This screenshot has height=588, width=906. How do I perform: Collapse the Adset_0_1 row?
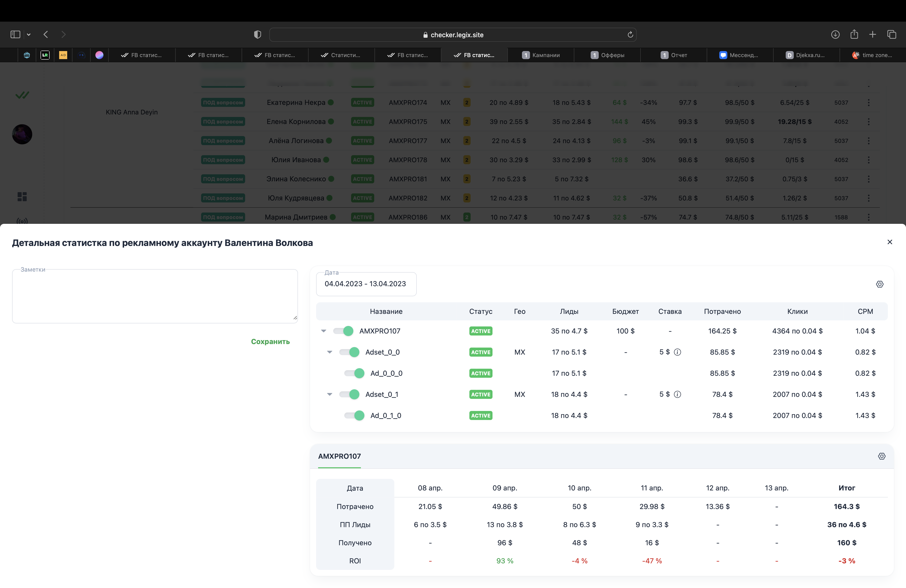pyautogui.click(x=330, y=394)
